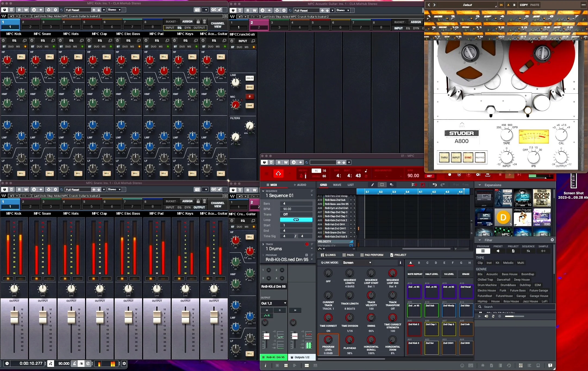Enable the NOISE button on MPCCrunchGutr input
Screen dimensions: 588x371
point(249,87)
